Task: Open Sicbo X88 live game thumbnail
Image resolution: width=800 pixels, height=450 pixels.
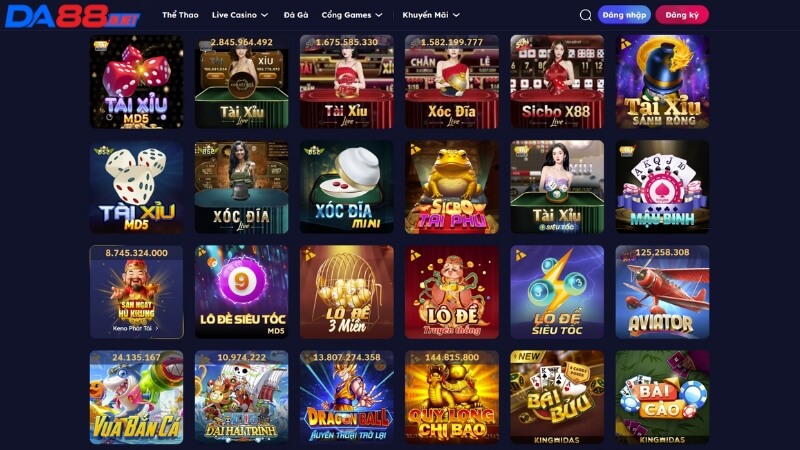Action: [x=557, y=82]
